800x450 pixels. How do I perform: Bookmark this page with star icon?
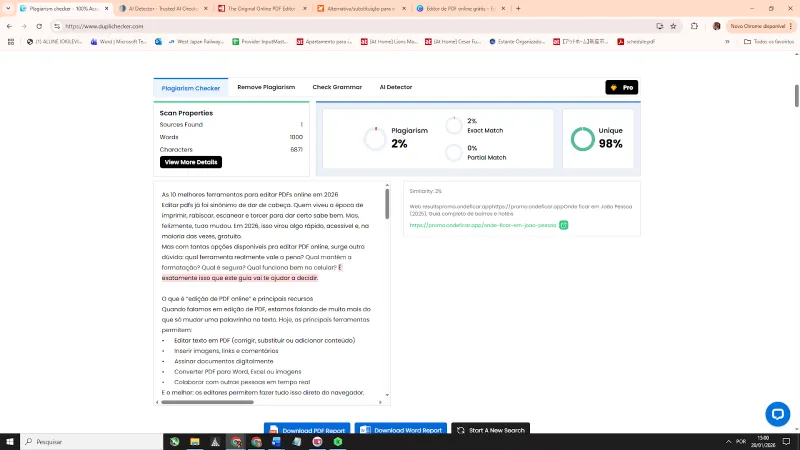(x=689, y=26)
